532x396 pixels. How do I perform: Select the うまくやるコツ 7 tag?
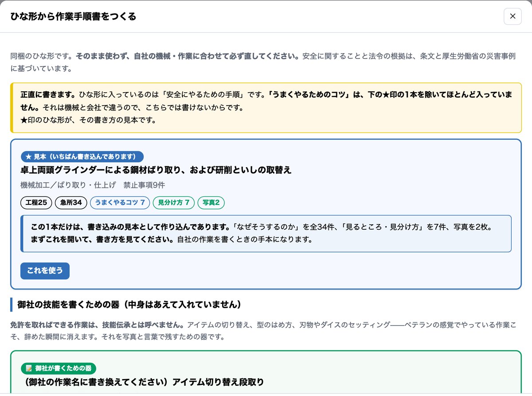120,203
